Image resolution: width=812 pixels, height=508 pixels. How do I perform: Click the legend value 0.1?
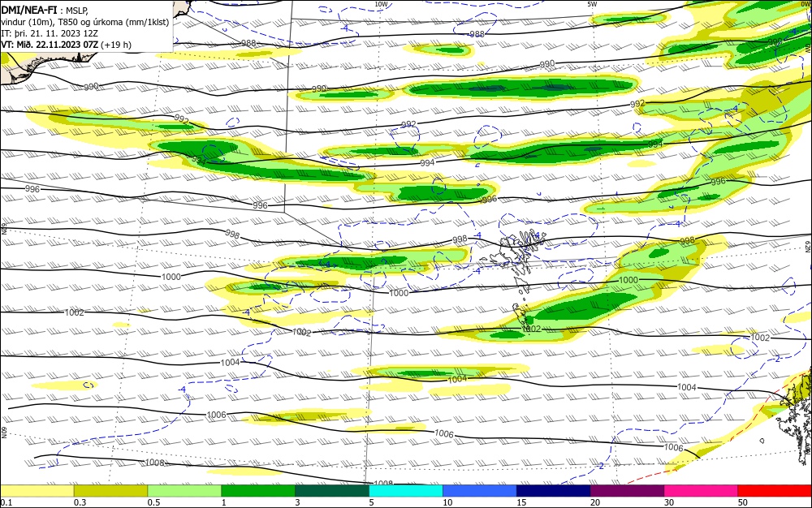coord(6,502)
